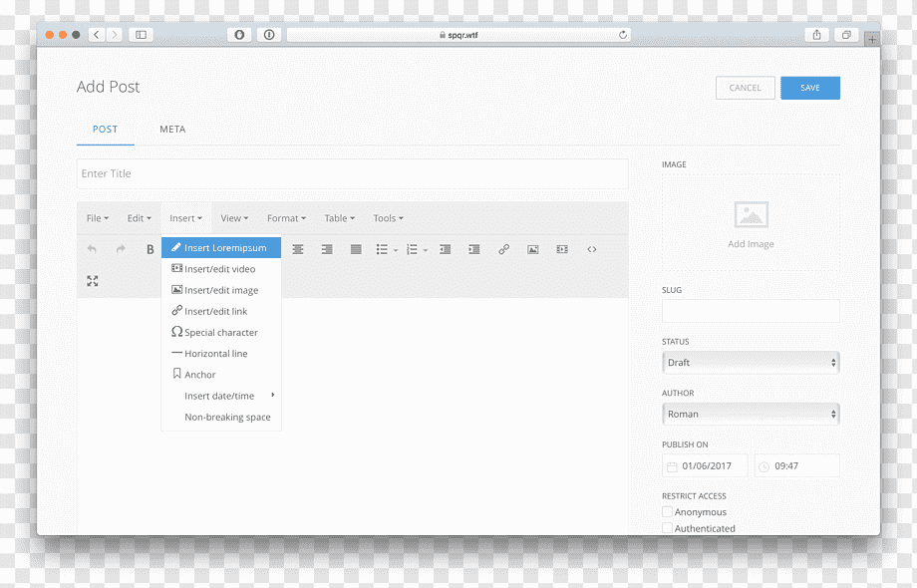The width and height of the screenshot is (917, 588).
Task: Open the Format menu
Action: pos(286,218)
